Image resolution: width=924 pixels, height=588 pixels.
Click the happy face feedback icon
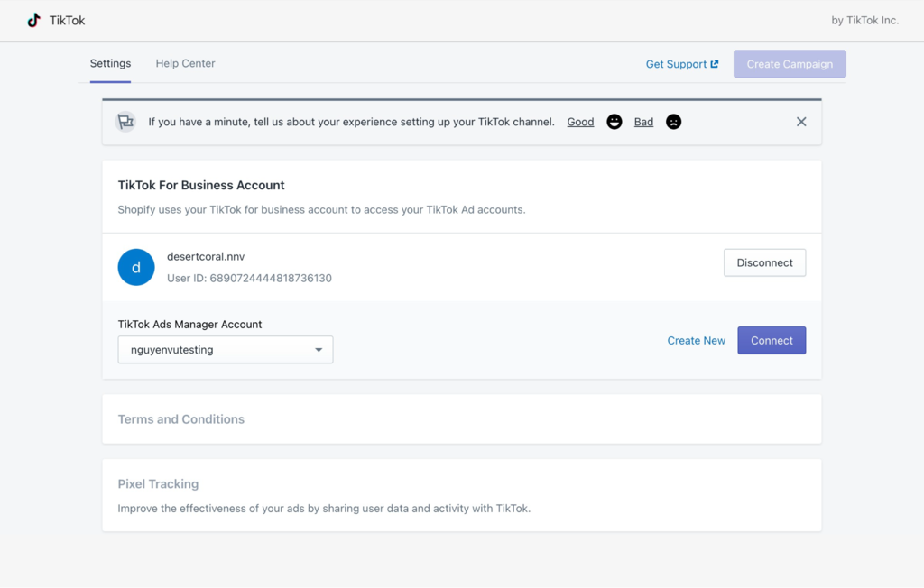click(614, 122)
